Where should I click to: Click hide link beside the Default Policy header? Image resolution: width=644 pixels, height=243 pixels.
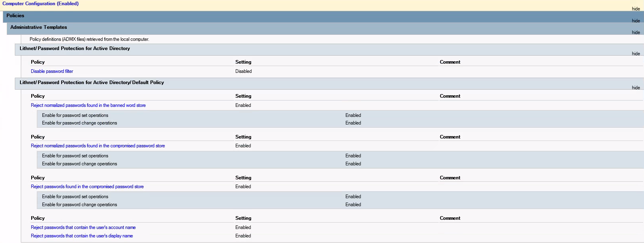click(636, 88)
